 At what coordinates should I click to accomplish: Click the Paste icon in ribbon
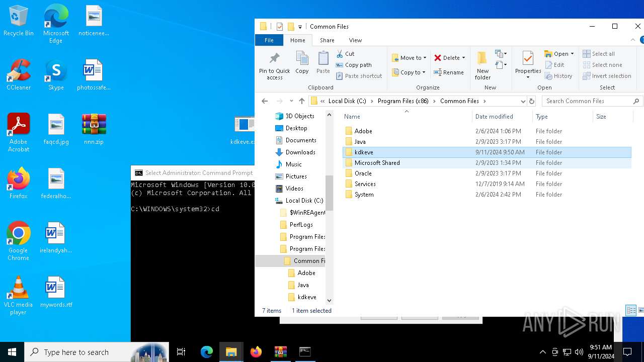pos(323,62)
